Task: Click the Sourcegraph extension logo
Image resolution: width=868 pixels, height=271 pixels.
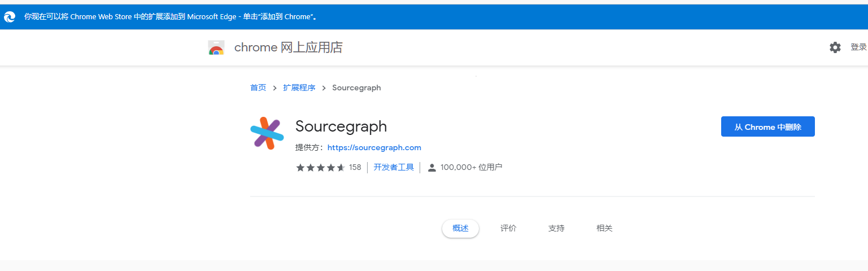Action: point(266,133)
